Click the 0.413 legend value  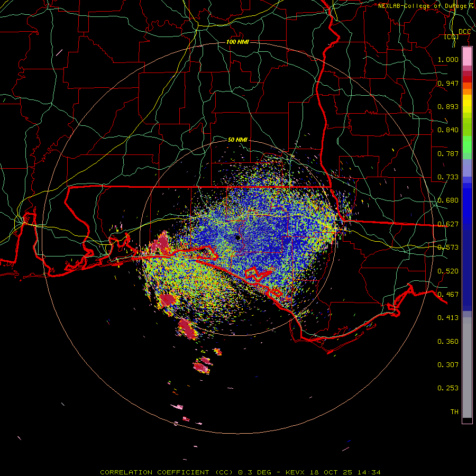click(x=448, y=318)
